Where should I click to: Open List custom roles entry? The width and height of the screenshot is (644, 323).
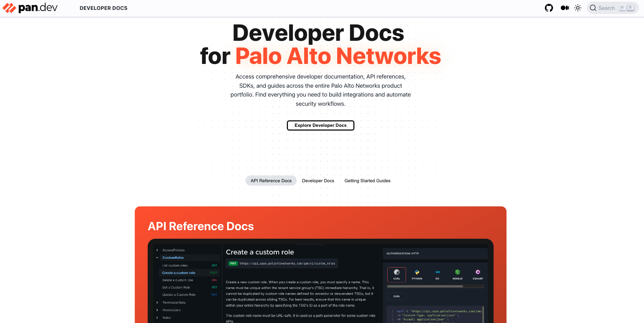(189, 266)
